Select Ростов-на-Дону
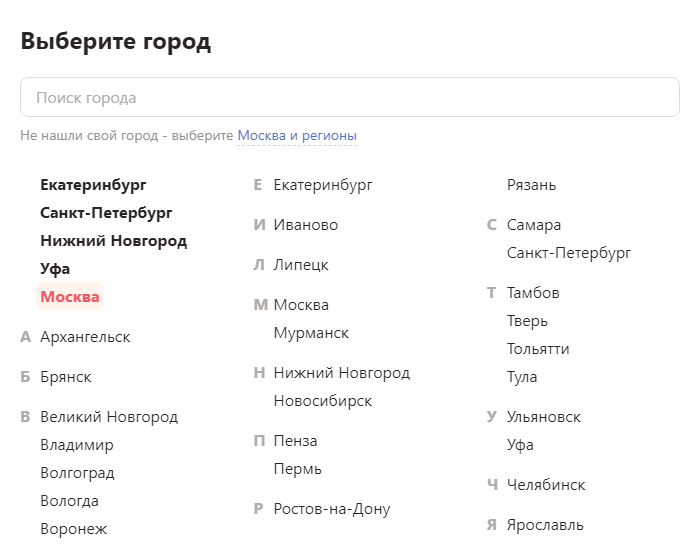The height and width of the screenshot is (555, 680). pos(332,509)
